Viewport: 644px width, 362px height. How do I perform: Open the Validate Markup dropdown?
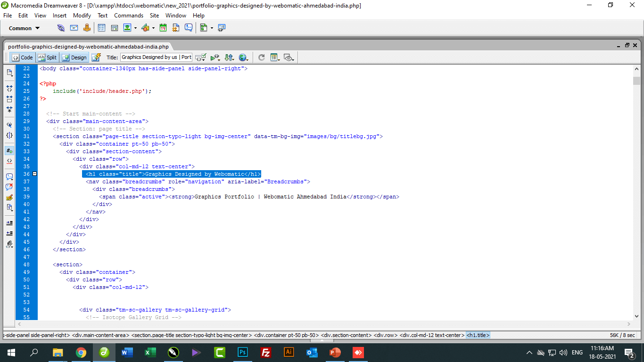click(215, 58)
